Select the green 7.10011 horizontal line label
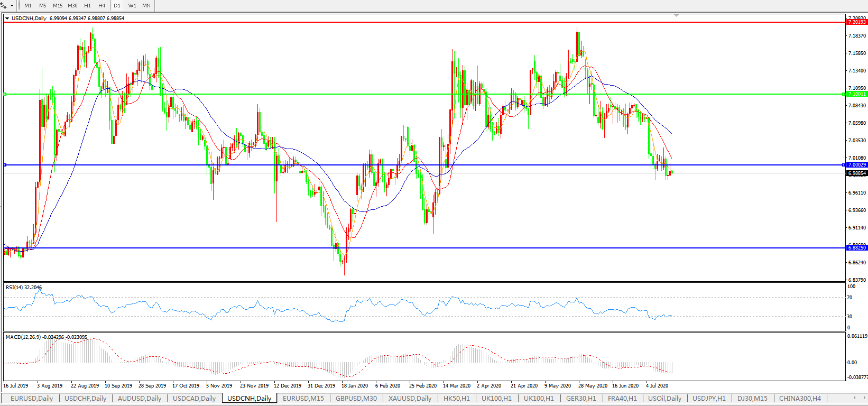The height and width of the screenshot is (406, 868). [x=856, y=94]
